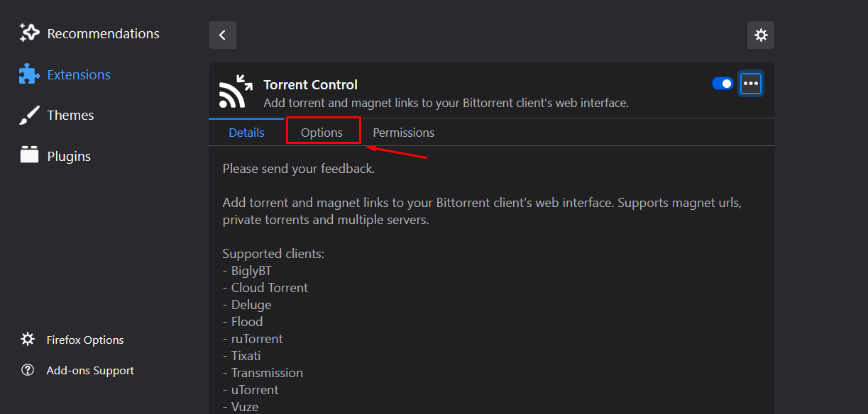The image size is (868, 414).
Task: Expand the extension's more actions menu
Action: [750, 83]
